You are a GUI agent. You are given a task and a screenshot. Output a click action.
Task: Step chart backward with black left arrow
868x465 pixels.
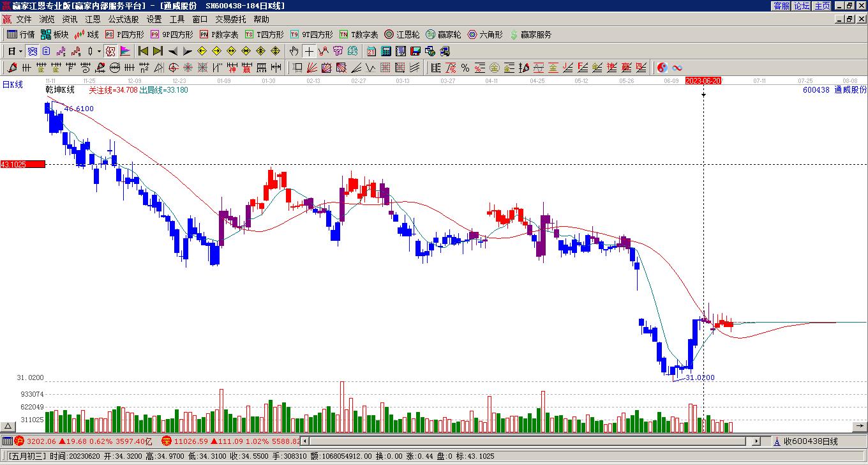[x=172, y=51]
